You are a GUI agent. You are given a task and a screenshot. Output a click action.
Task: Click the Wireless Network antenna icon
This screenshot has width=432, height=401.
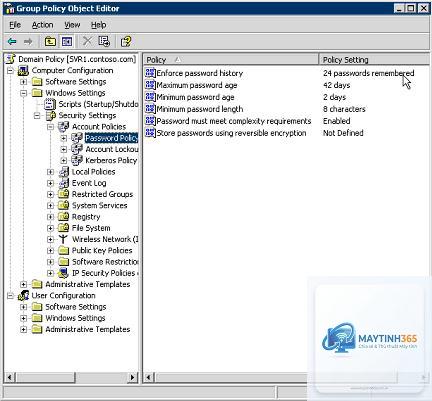click(63, 239)
